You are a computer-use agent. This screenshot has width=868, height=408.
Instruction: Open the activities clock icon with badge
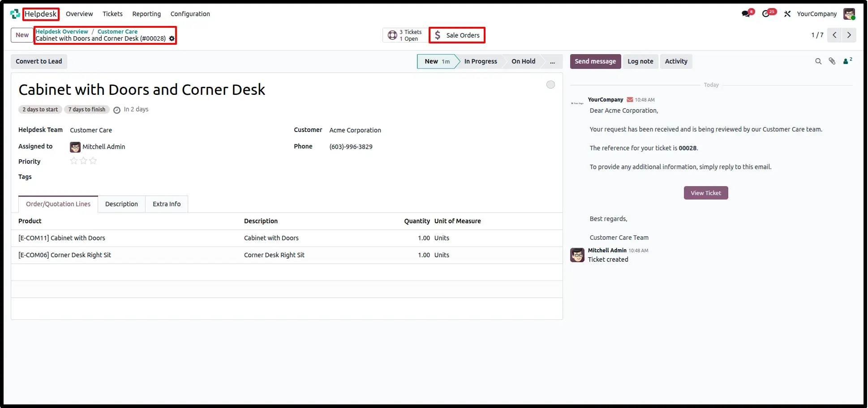(x=767, y=14)
